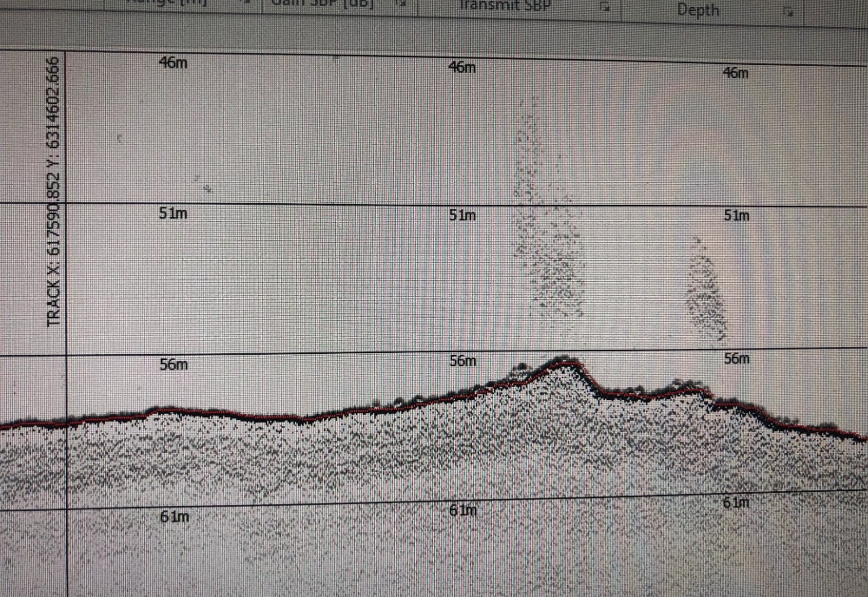Image resolution: width=868 pixels, height=597 pixels.
Task: Click the tall water-column plume echo
Action: coord(547,226)
